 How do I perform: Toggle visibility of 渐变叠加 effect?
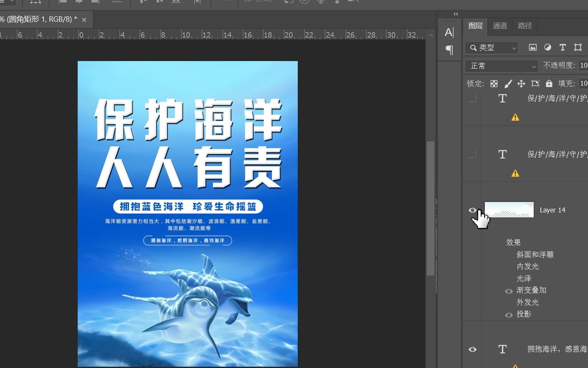click(x=509, y=291)
